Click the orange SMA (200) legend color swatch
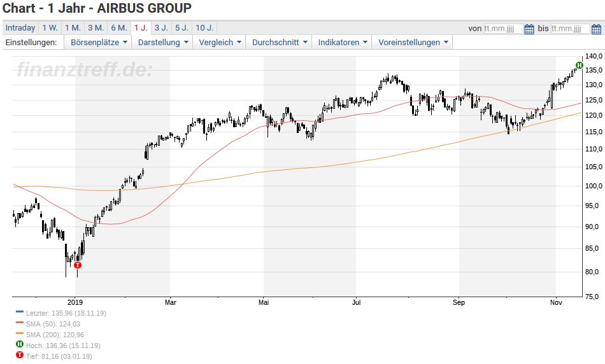Screen dimensions: 605x364 click(x=19, y=333)
